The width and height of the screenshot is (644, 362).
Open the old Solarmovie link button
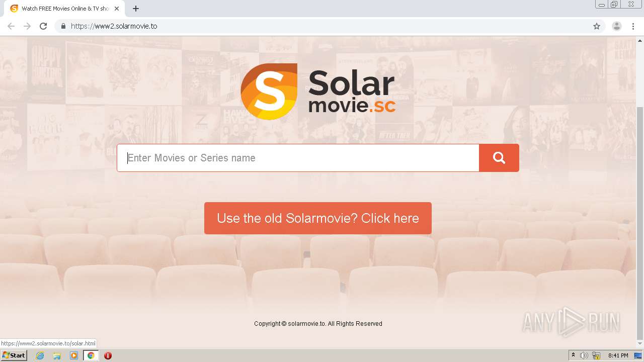pyautogui.click(x=318, y=218)
